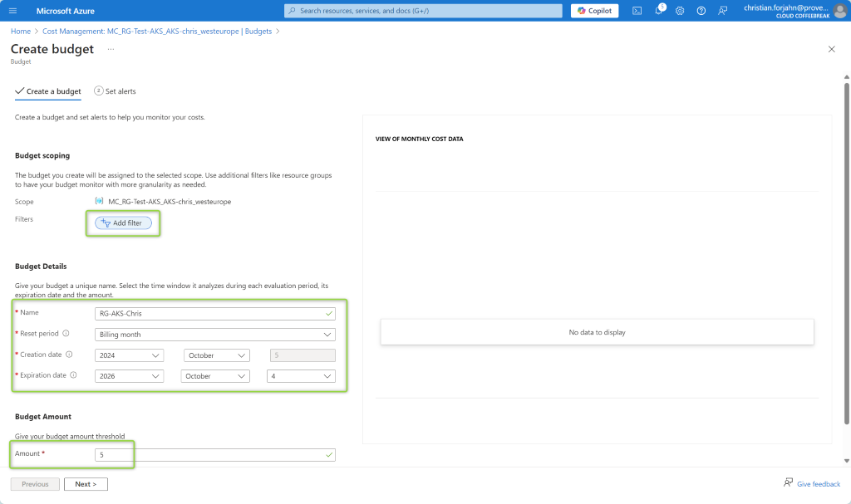Click the Home breadcrumb link
Image resolution: width=851 pixels, height=504 pixels.
[20, 31]
